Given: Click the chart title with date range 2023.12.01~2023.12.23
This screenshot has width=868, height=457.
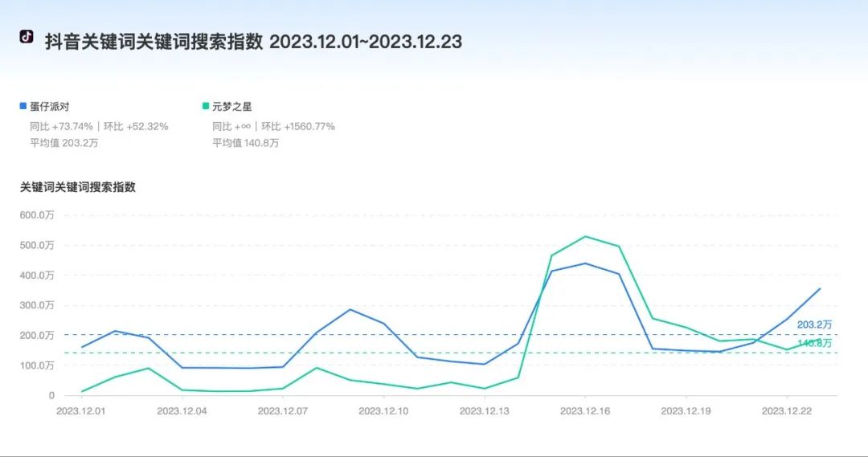Looking at the screenshot, I should tap(253, 42).
